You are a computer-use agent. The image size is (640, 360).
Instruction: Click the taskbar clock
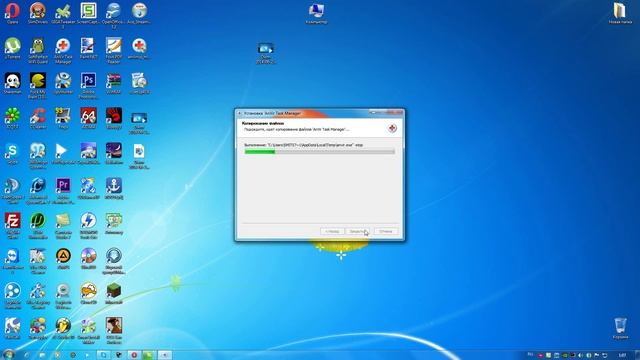point(622,356)
